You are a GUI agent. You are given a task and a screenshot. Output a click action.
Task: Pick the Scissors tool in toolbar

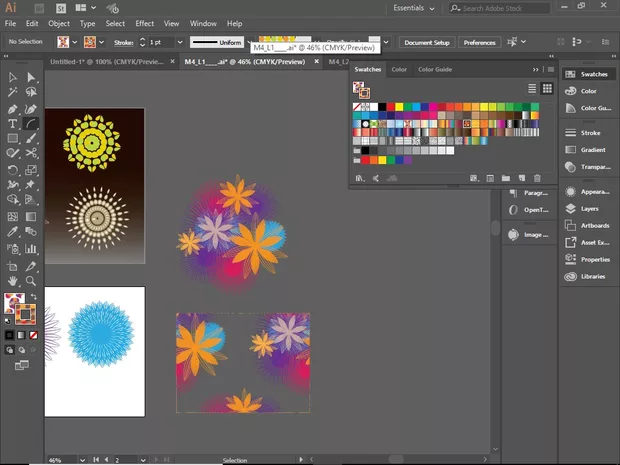pos(32,154)
